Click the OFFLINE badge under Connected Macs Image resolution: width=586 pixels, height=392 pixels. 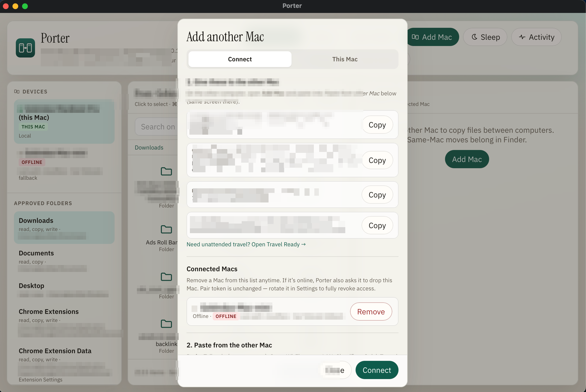pyautogui.click(x=226, y=316)
